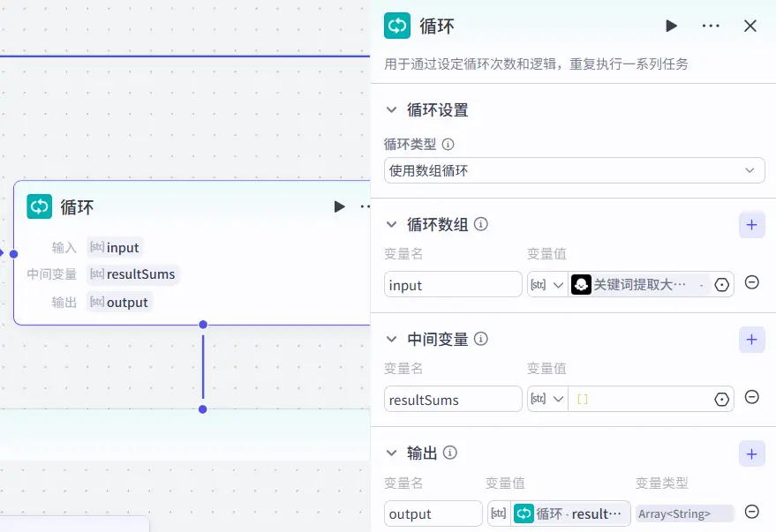776x532 pixels.
Task: Change the type dropdown for input value
Action: click(547, 284)
